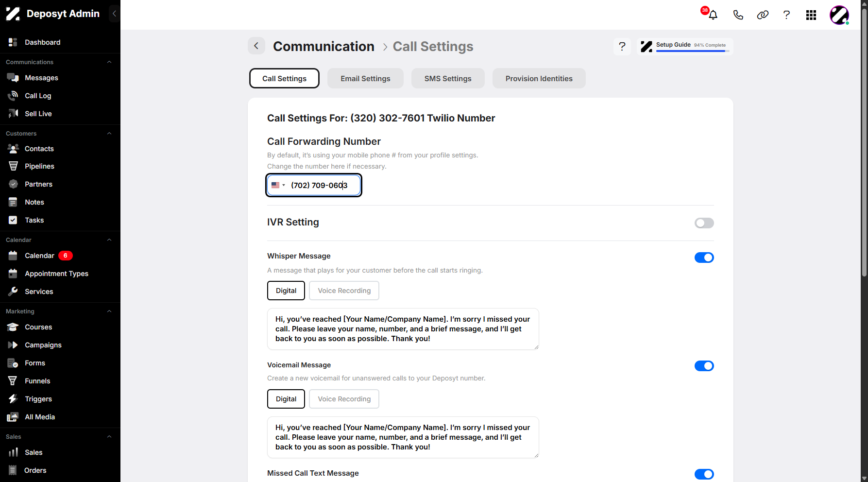Image resolution: width=868 pixels, height=482 pixels.
Task: Select the Call Settings tab
Action: pyautogui.click(x=284, y=78)
